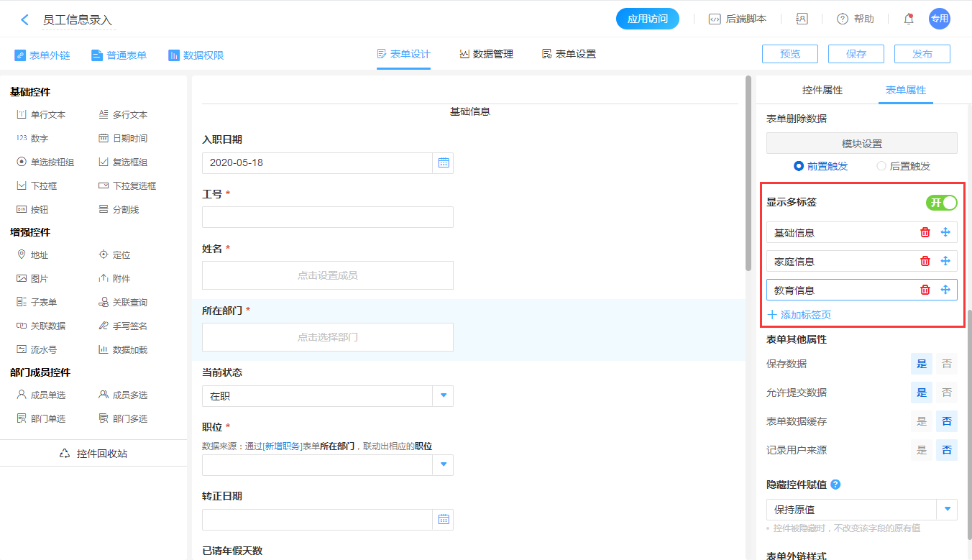This screenshot has height=560, width=972.
Task: Open the 保持原值 dropdown
Action: point(947,509)
